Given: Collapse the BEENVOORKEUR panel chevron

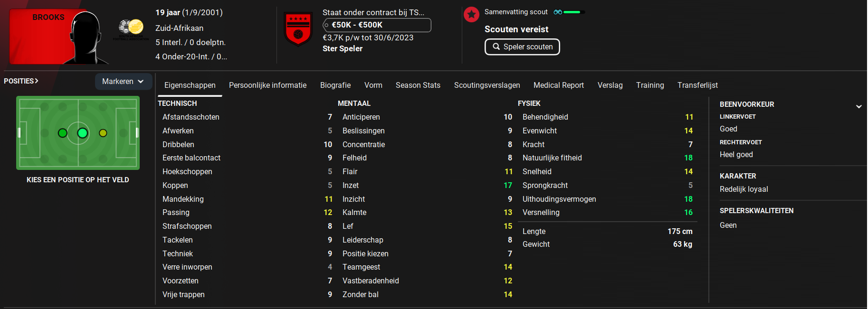Looking at the screenshot, I should pyautogui.click(x=858, y=106).
